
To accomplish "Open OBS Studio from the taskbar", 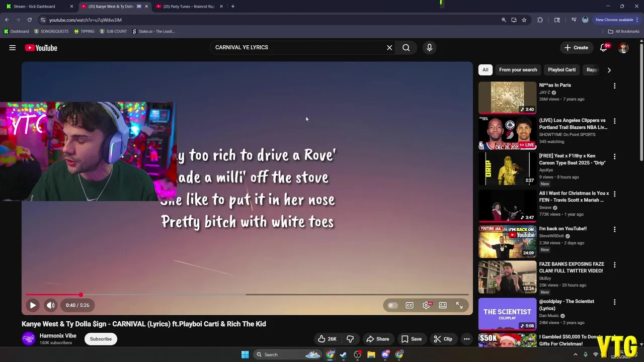I will click(x=357, y=354).
